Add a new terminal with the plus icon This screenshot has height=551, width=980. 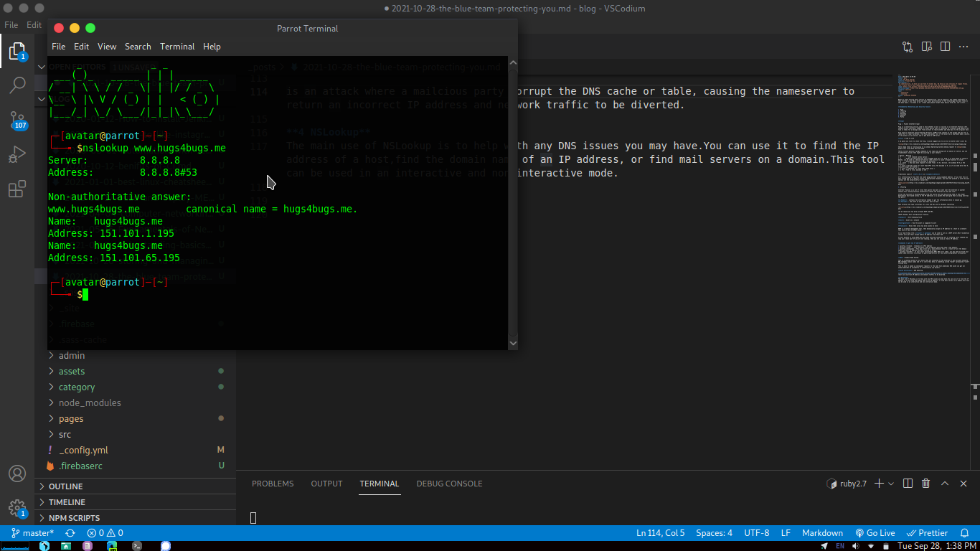[x=880, y=484]
